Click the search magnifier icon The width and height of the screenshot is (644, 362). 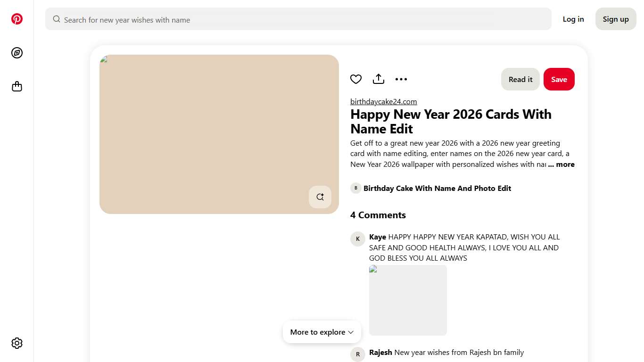click(56, 19)
